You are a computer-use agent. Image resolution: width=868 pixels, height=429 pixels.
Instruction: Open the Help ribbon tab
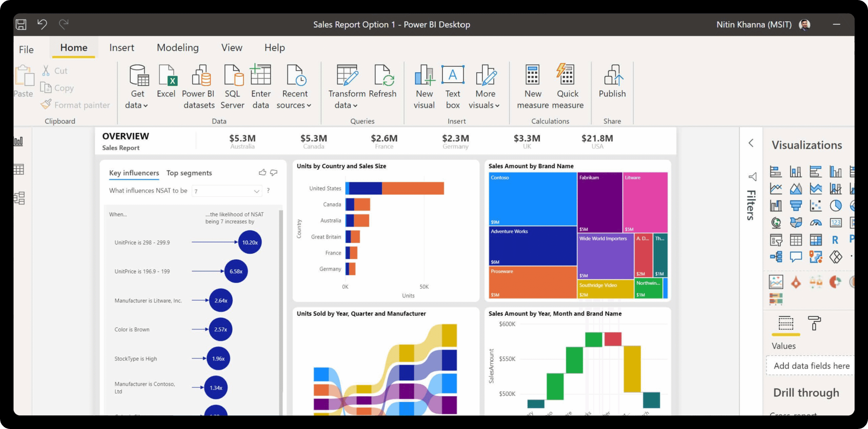(275, 48)
